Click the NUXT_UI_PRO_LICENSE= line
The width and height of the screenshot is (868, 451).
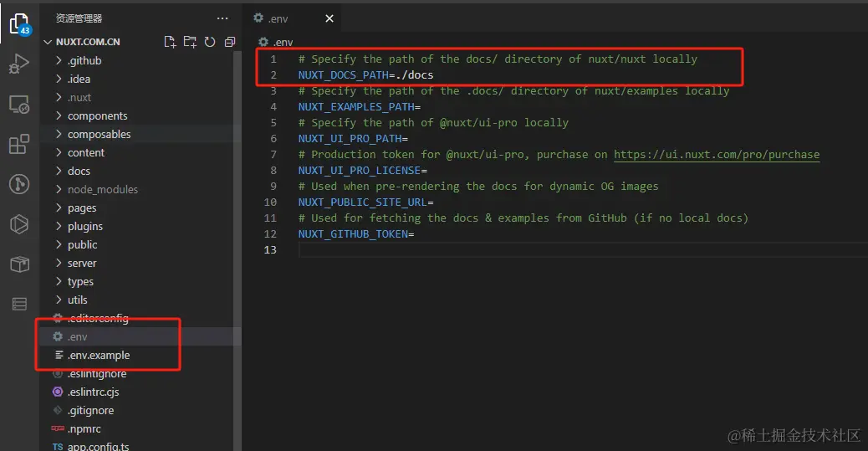tap(363, 170)
